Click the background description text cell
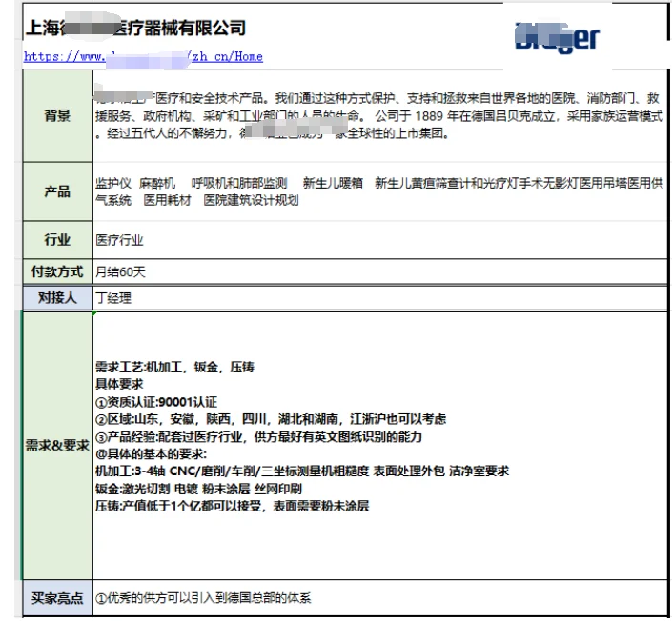 (379, 115)
